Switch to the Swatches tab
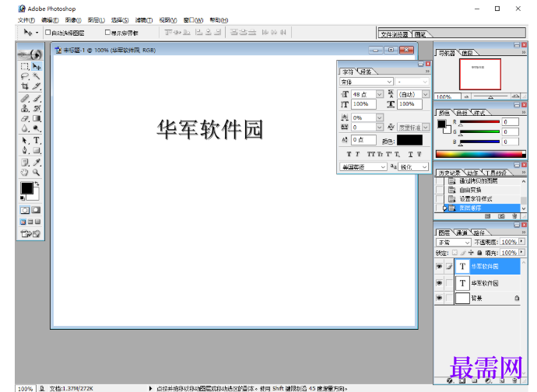This screenshot has height=392, width=537. click(x=462, y=113)
